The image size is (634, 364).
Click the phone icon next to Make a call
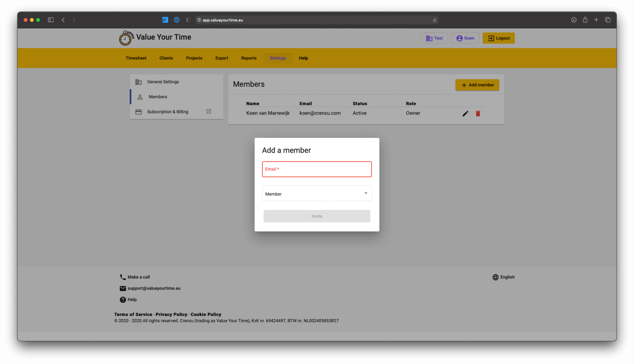click(x=123, y=277)
